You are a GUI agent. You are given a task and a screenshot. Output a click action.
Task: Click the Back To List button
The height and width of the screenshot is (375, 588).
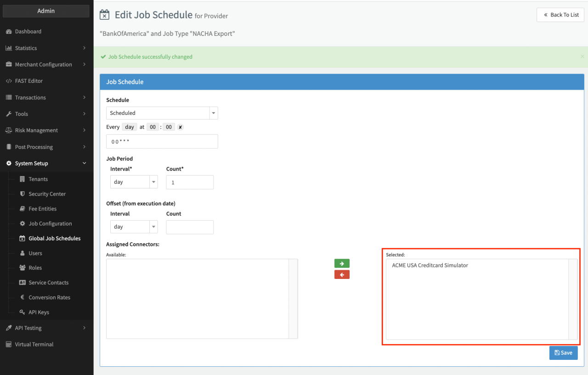click(x=560, y=15)
